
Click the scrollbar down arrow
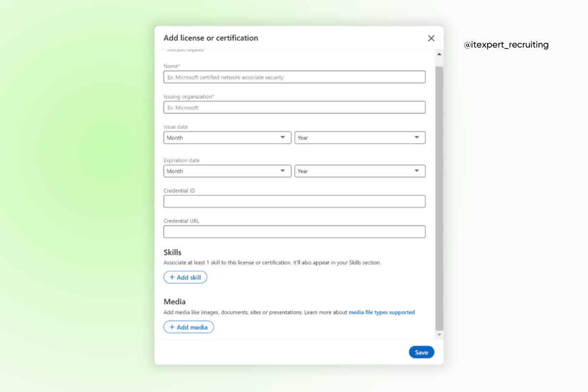point(439,334)
